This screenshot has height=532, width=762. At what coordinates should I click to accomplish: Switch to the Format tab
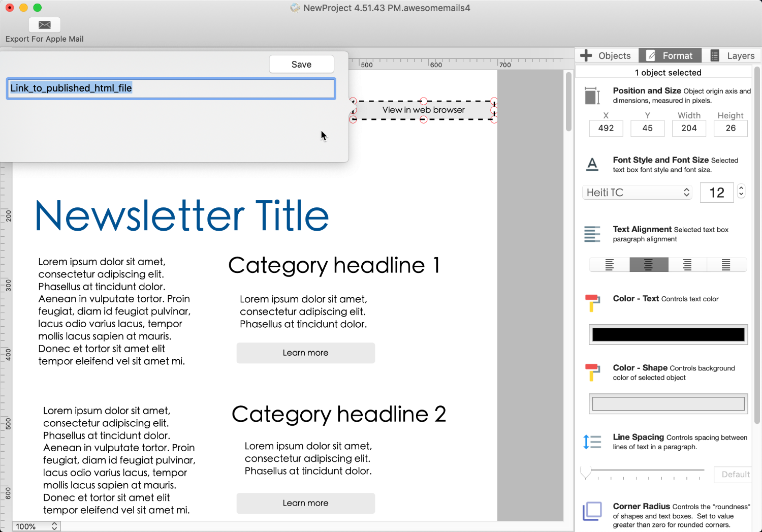click(x=670, y=55)
